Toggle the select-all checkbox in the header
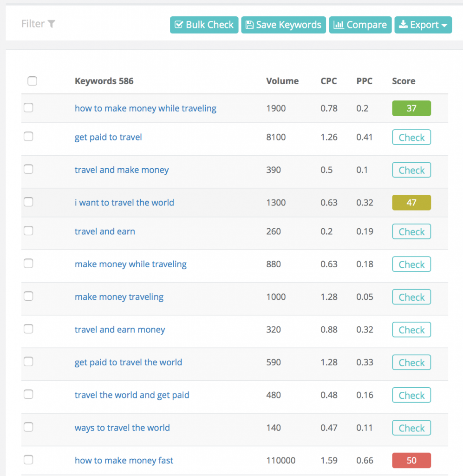Screen dimensions: 463x476 [x=32, y=81]
